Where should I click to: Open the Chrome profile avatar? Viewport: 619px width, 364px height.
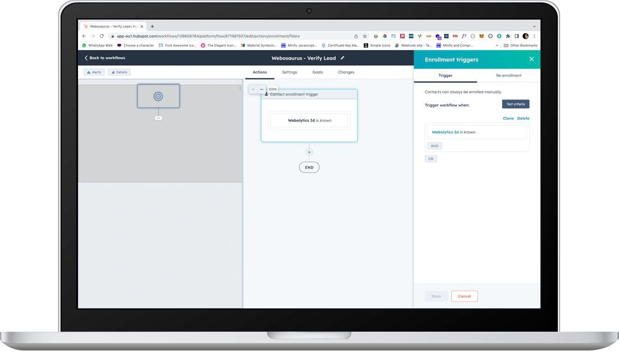(525, 36)
